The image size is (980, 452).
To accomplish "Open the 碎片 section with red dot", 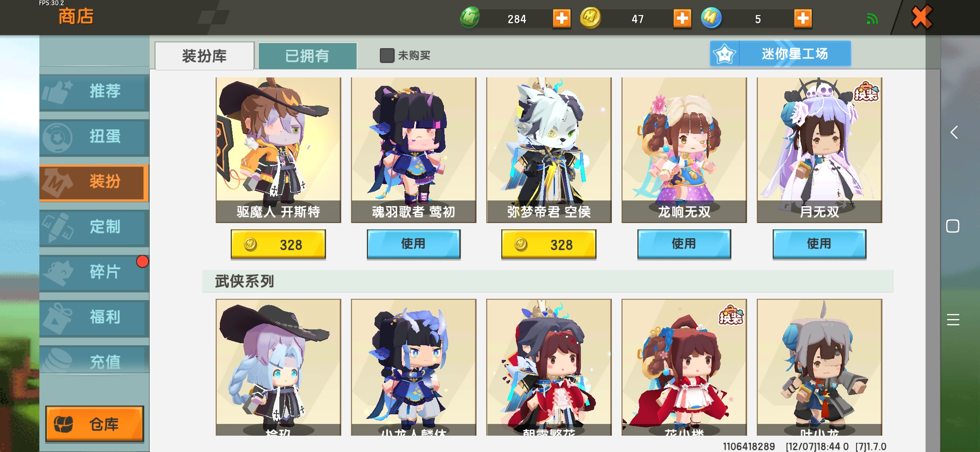I will [94, 272].
